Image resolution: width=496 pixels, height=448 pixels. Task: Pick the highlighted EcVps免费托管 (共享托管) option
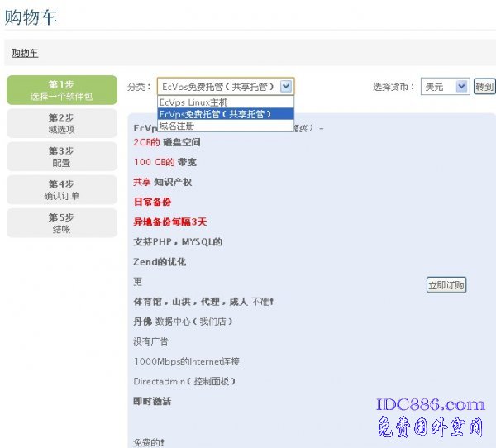pyautogui.click(x=215, y=114)
